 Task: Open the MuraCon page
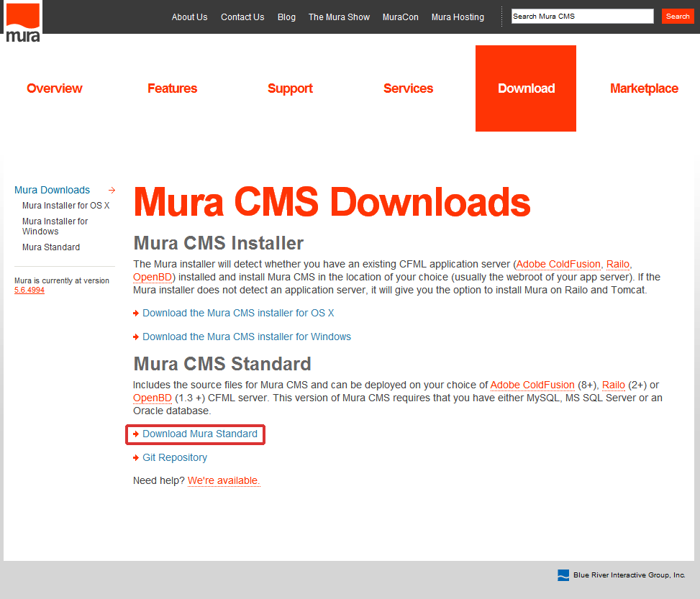click(400, 17)
